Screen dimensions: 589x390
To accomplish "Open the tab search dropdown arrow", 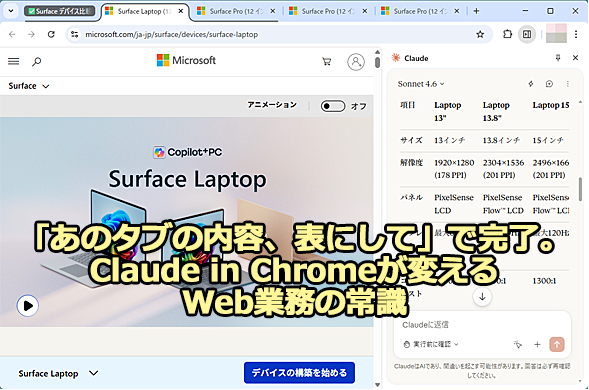I will pos(11,11).
